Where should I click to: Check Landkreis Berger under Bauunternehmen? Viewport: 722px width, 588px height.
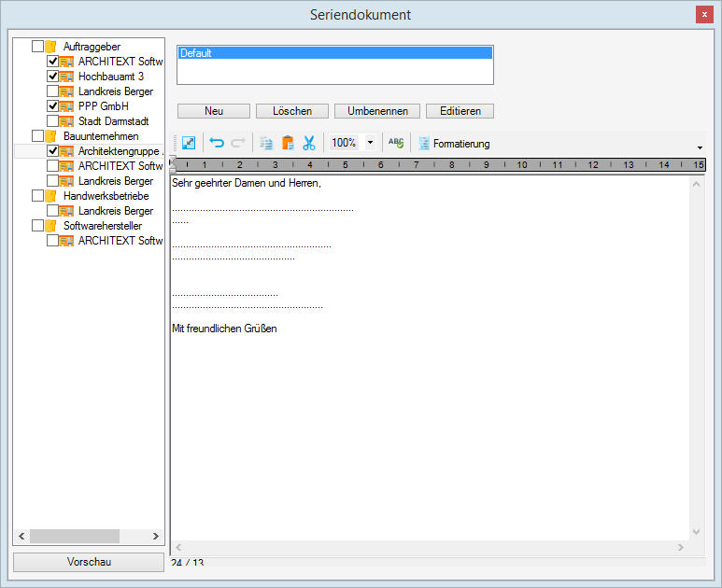tap(53, 180)
